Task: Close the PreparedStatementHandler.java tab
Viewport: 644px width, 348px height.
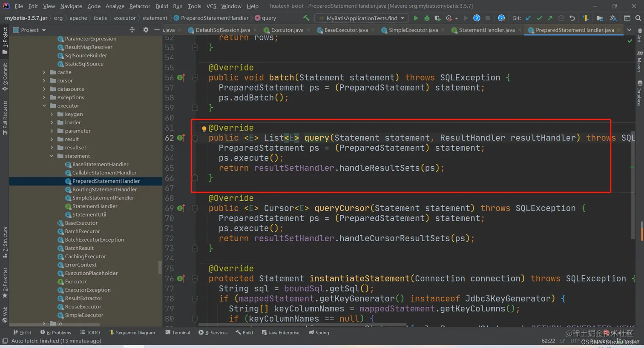Action: pyautogui.click(x=619, y=30)
